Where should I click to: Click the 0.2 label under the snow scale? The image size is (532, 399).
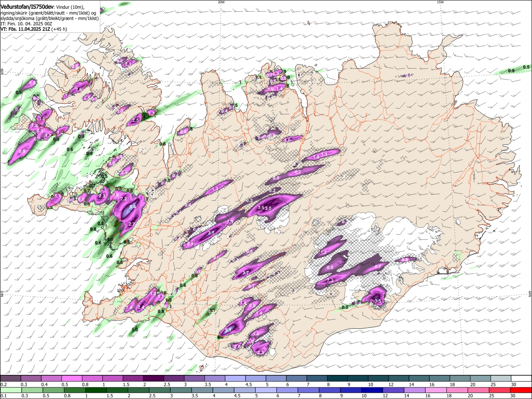coord(3,384)
